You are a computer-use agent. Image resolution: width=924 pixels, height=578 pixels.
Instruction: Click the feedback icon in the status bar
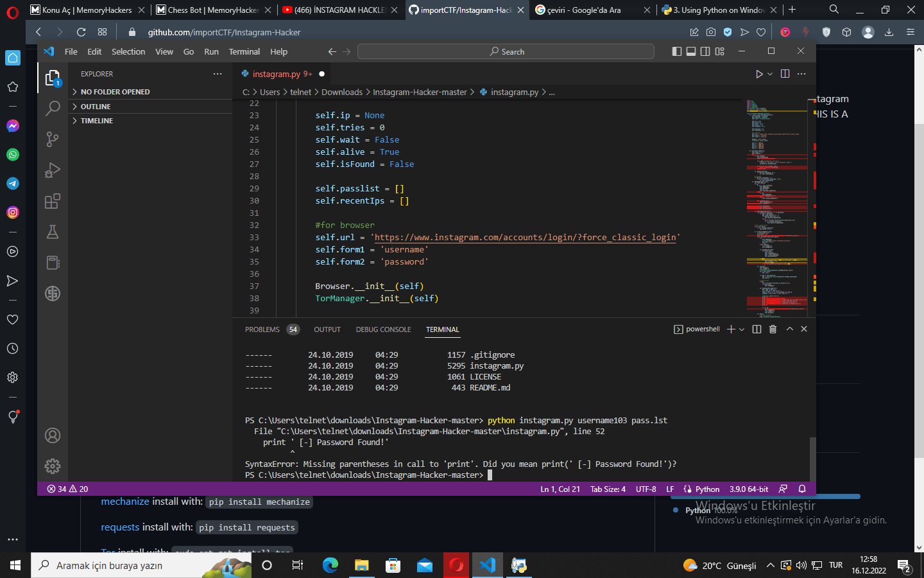coord(783,489)
